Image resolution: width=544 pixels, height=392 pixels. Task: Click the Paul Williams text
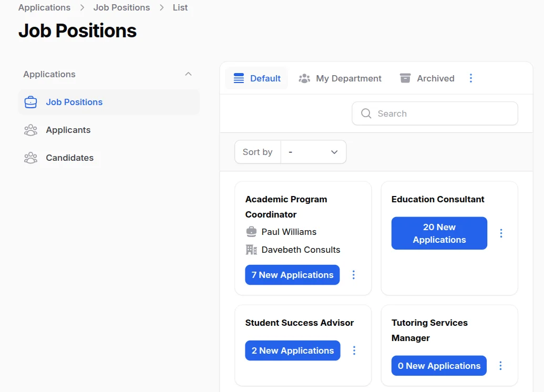click(289, 232)
